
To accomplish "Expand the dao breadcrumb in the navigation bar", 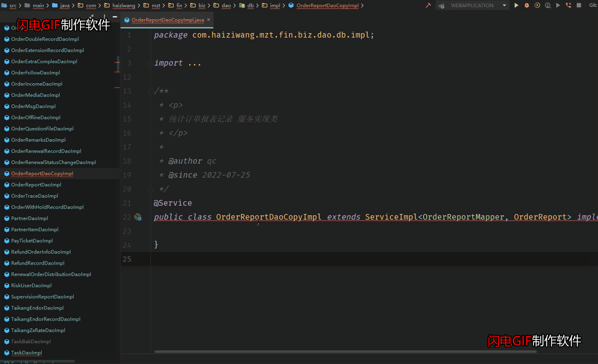I will (226, 6).
